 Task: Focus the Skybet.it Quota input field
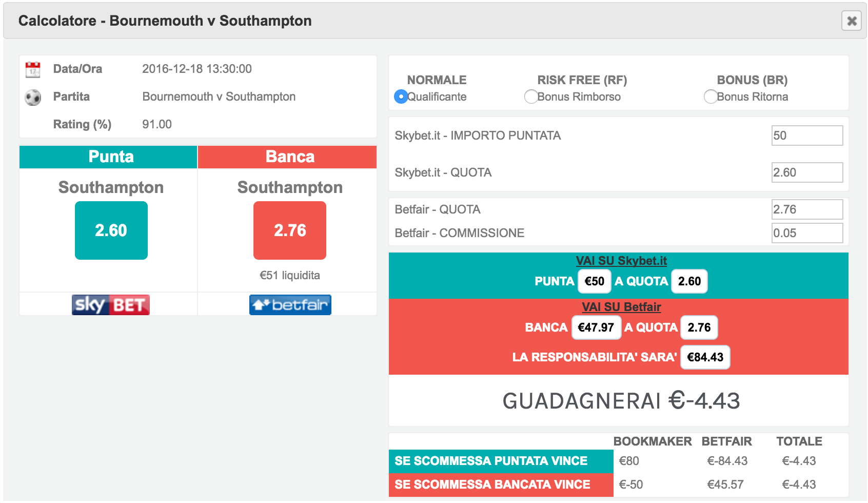click(x=807, y=172)
